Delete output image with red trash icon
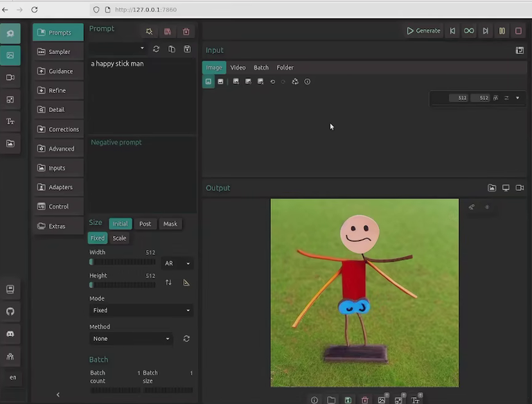This screenshot has width=532, height=404. (365, 400)
